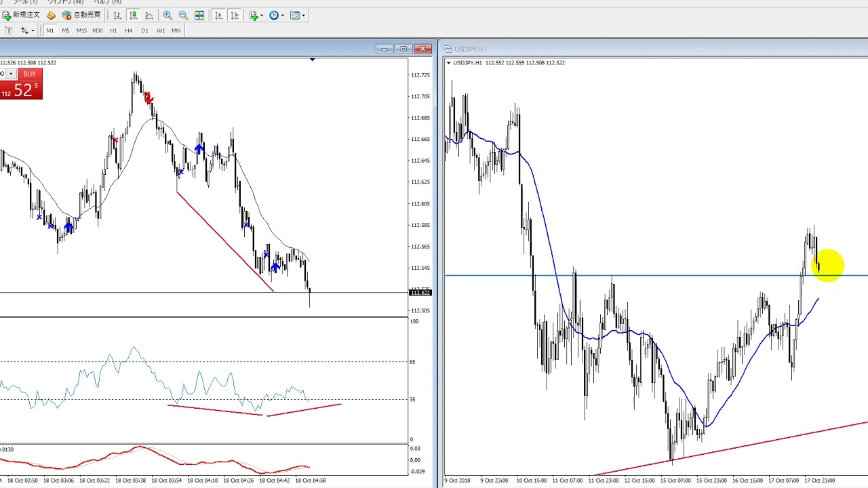Image resolution: width=868 pixels, height=488 pixels.
Task: Tile the chart windows
Action: (x=199, y=15)
